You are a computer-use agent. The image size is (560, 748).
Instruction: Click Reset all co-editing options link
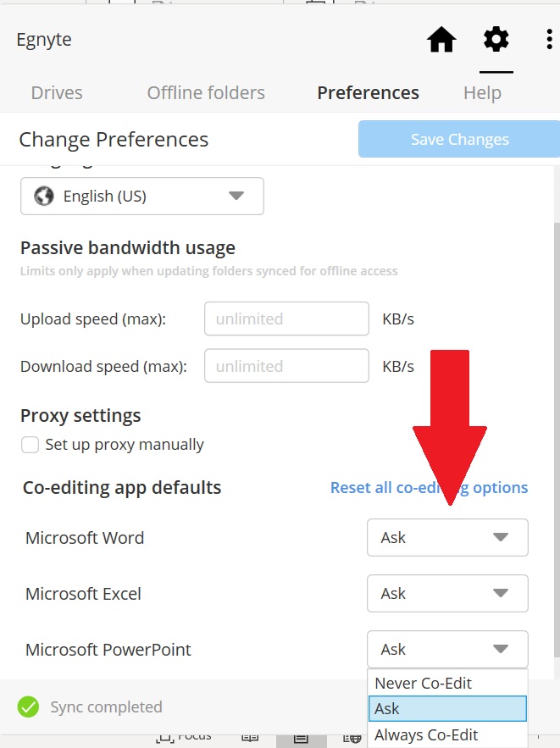(x=429, y=488)
